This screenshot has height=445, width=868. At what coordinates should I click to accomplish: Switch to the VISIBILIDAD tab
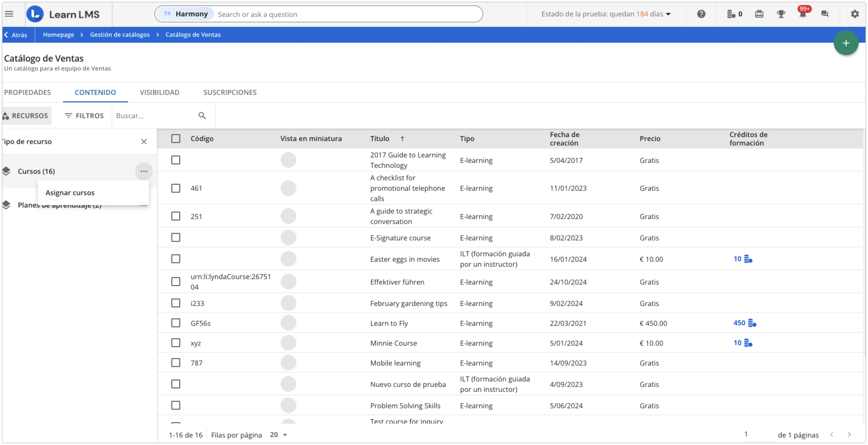[159, 92]
